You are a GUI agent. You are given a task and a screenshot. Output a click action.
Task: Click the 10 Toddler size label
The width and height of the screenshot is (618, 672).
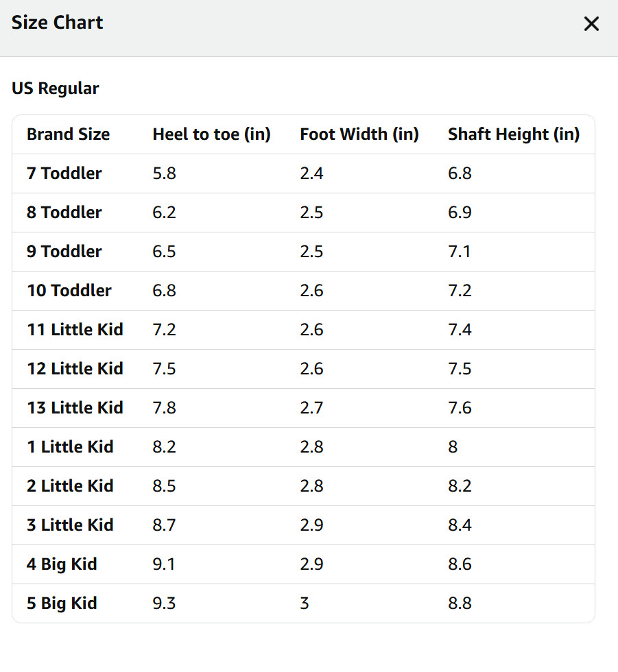pyautogui.click(x=69, y=291)
